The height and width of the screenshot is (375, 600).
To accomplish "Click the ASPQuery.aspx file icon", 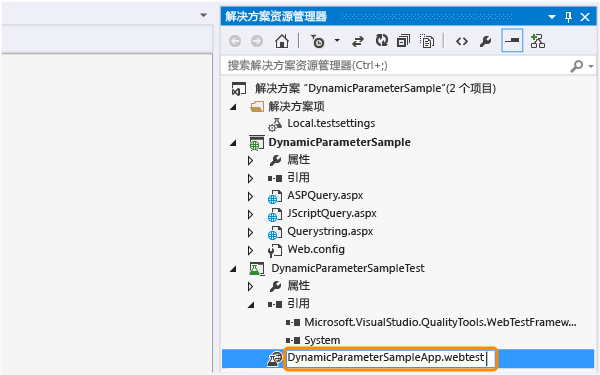I will tap(275, 196).
